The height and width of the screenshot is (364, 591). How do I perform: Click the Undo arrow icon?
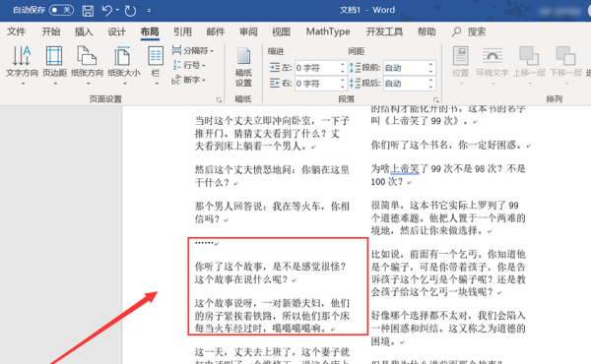pos(107,11)
